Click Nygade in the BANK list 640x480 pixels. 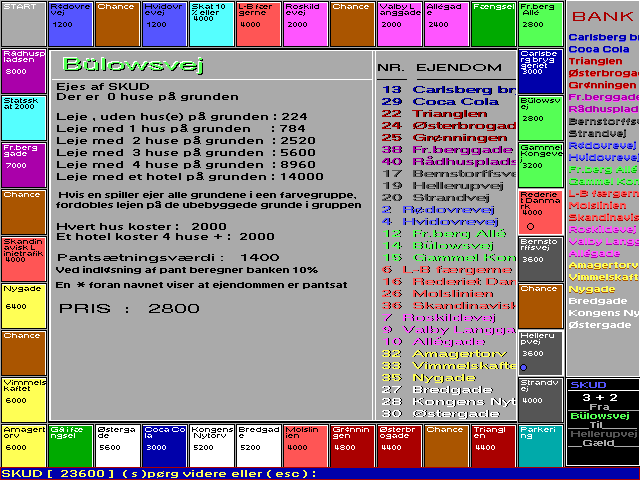pyautogui.click(x=592, y=289)
